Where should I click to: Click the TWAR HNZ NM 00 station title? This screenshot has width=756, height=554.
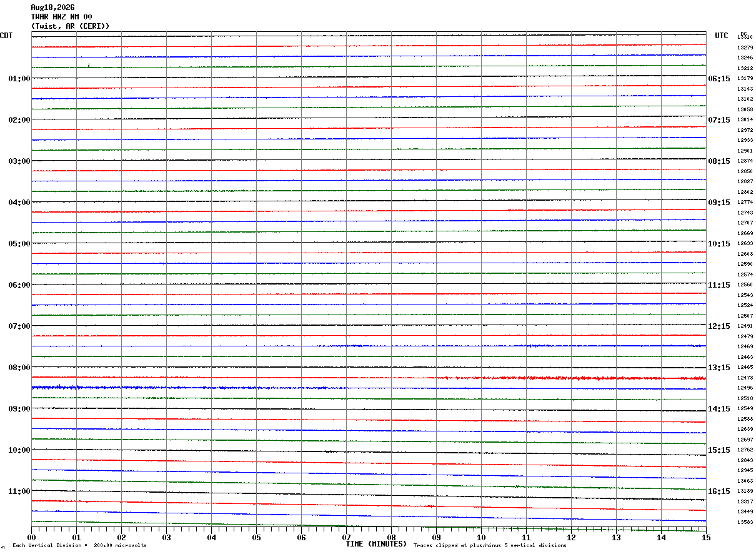pos(61,17)
